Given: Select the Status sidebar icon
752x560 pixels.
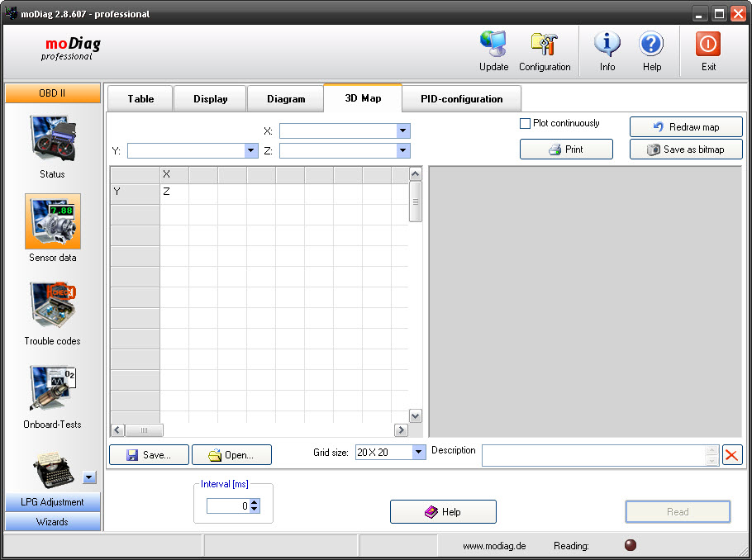Looking at the screenshot, I should [53, 139].
